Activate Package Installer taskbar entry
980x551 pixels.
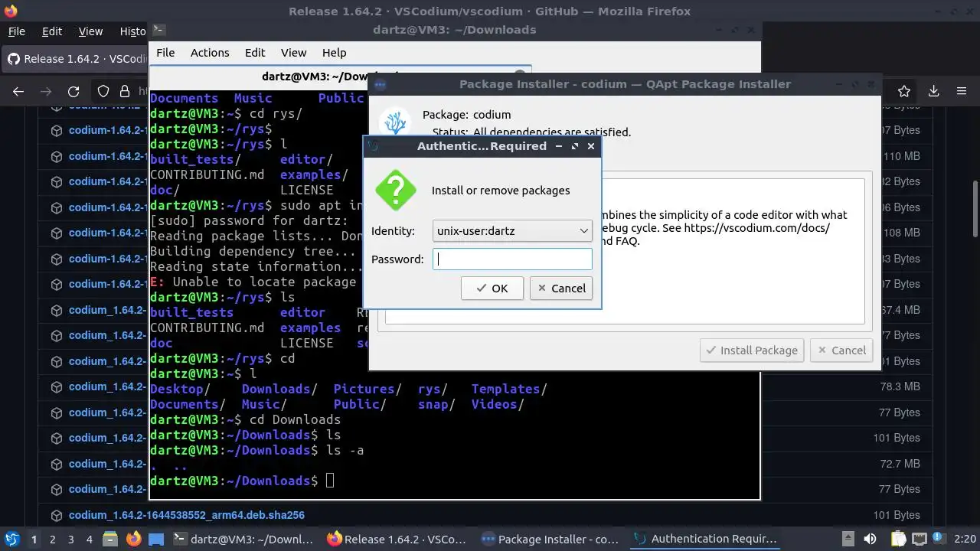pyautogui.click(x=550, y=539)
